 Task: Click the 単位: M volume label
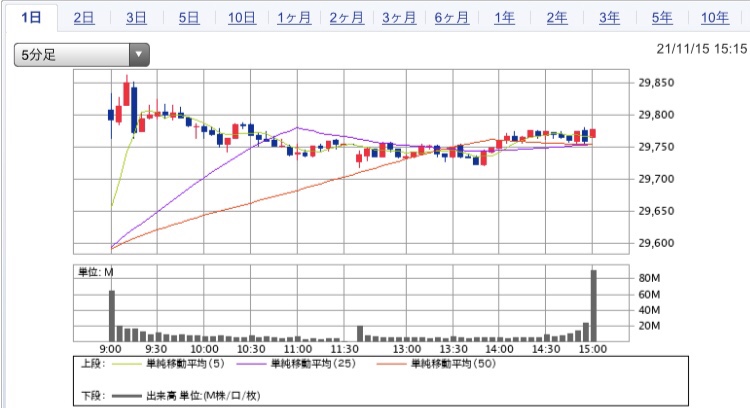tap(96, 272)
